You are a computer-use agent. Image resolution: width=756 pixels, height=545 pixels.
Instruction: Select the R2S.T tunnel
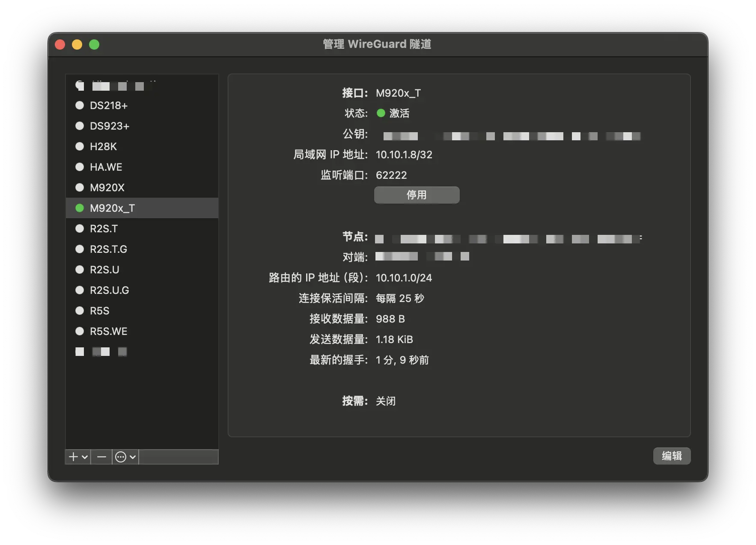pos(104,228)
